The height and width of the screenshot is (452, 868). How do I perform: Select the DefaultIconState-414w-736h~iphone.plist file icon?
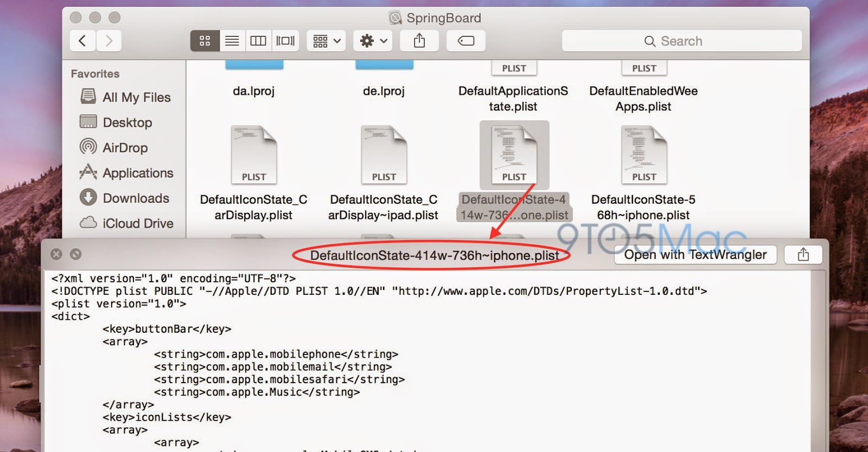pos(514,155)
